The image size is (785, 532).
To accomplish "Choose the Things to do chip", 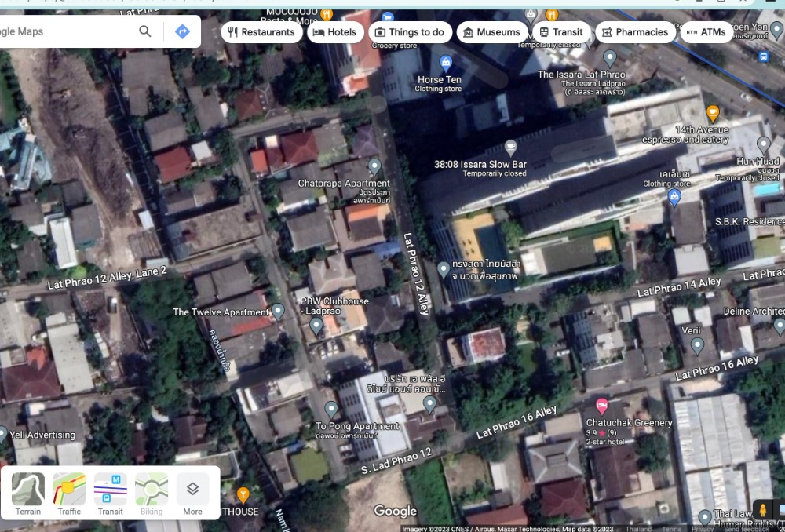I will 410,32.
